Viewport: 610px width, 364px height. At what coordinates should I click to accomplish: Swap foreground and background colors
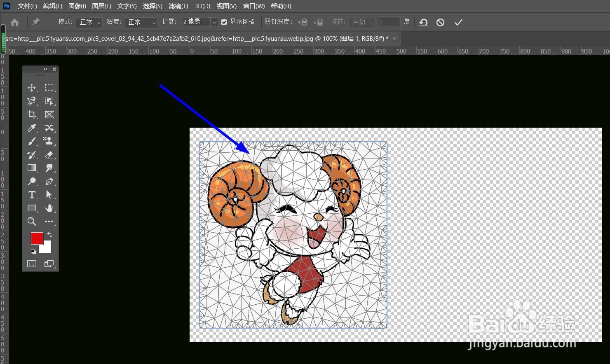click(x=49, y=235)
